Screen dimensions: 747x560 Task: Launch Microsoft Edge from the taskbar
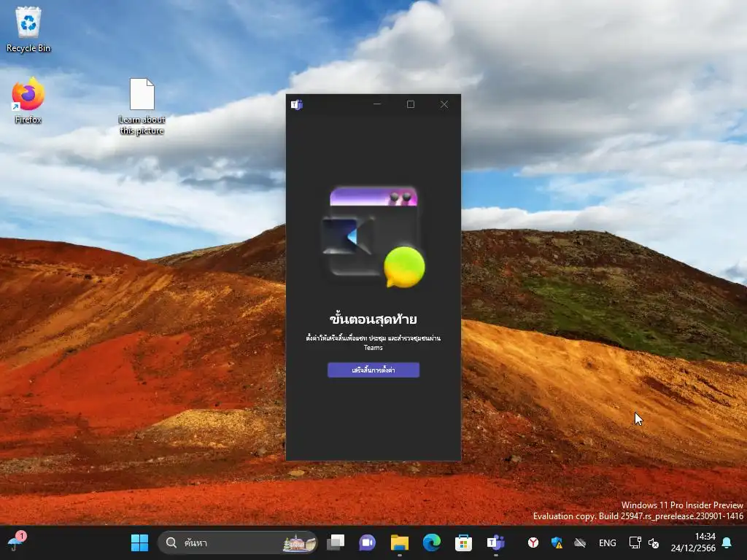pos(432,542)
